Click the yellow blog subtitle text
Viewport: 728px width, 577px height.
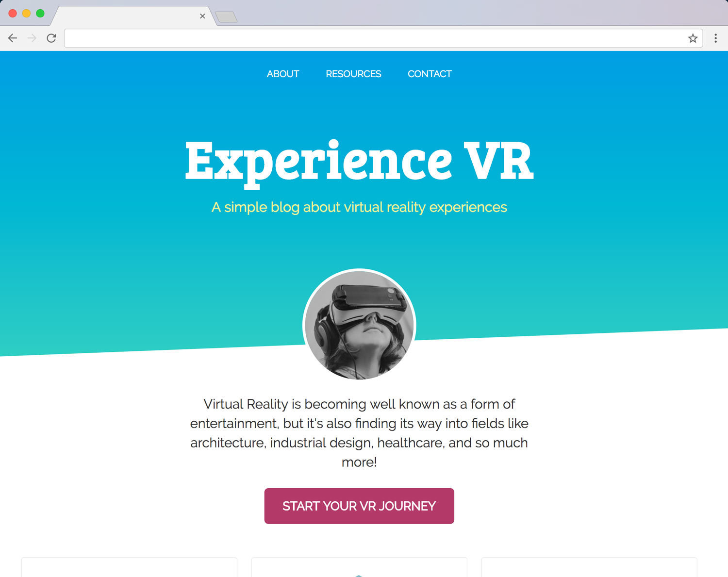point(359,207)
